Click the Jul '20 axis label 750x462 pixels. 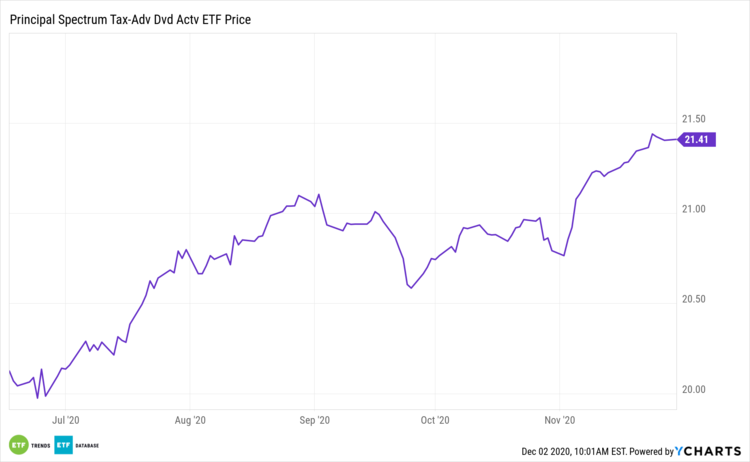65,421
